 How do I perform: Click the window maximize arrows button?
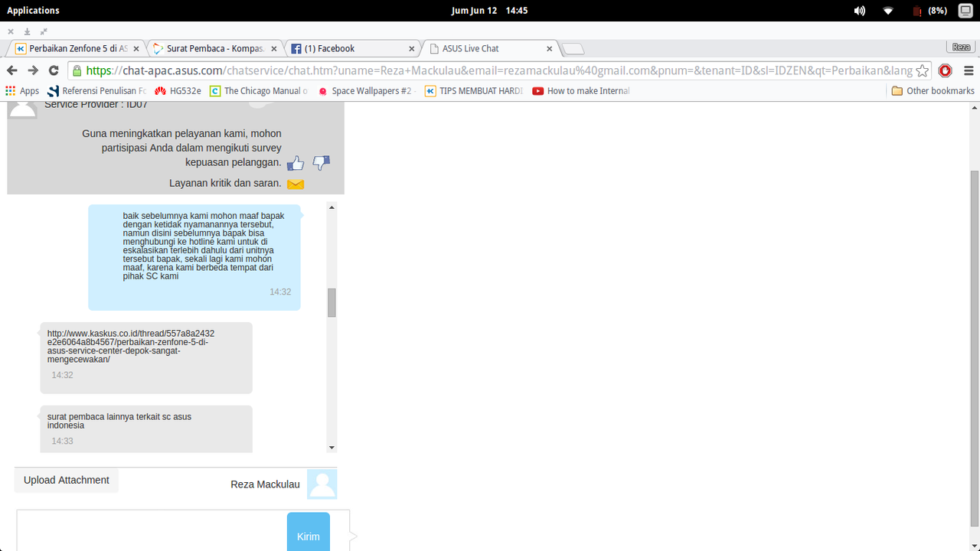coord(44,31)
